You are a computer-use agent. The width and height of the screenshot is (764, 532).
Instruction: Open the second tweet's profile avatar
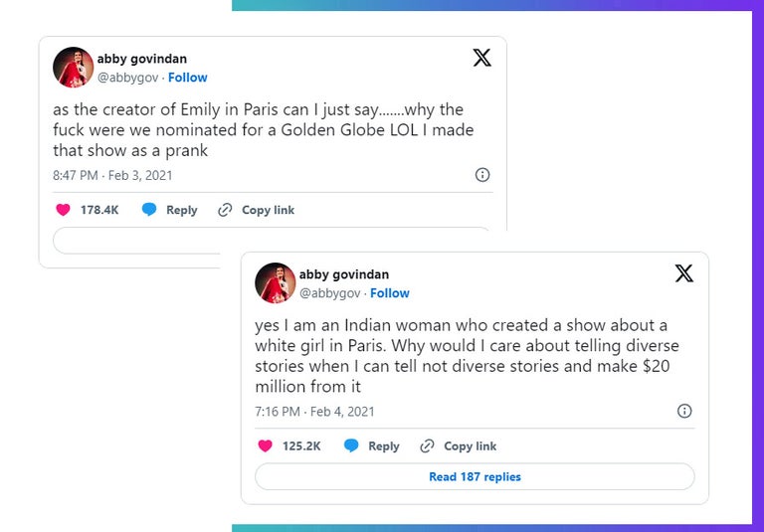tap(275, 283)
